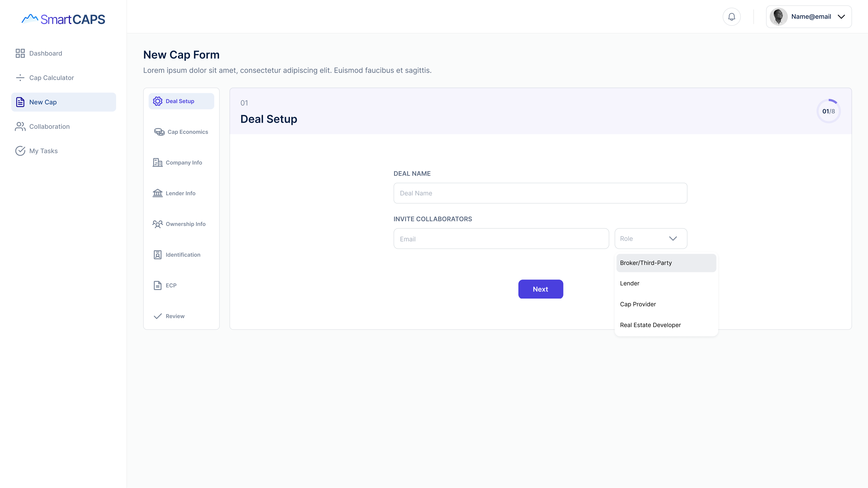The width and height of the screenshot is (868, 488).
Task: Click the Deal Setup panel title
Action: click(x=268, y=119)
